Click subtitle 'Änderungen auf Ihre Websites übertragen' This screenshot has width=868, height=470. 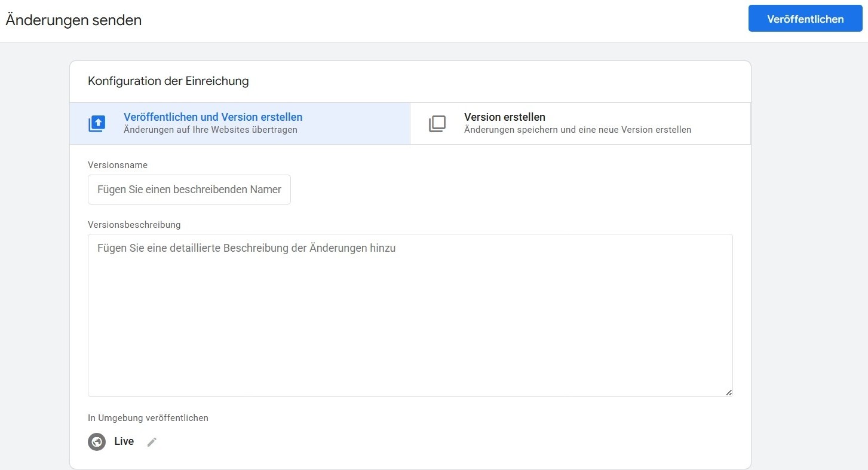click(210, 130)
